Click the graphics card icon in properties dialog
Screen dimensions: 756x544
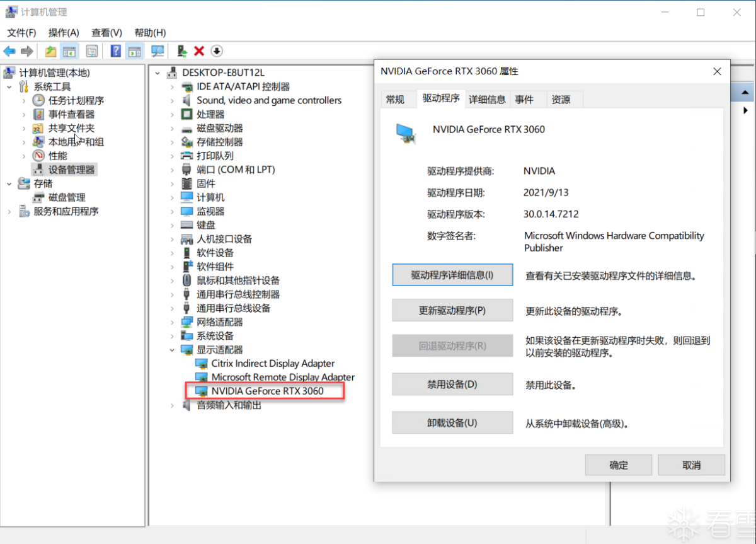pyautogui.click(x=406, y=133)
